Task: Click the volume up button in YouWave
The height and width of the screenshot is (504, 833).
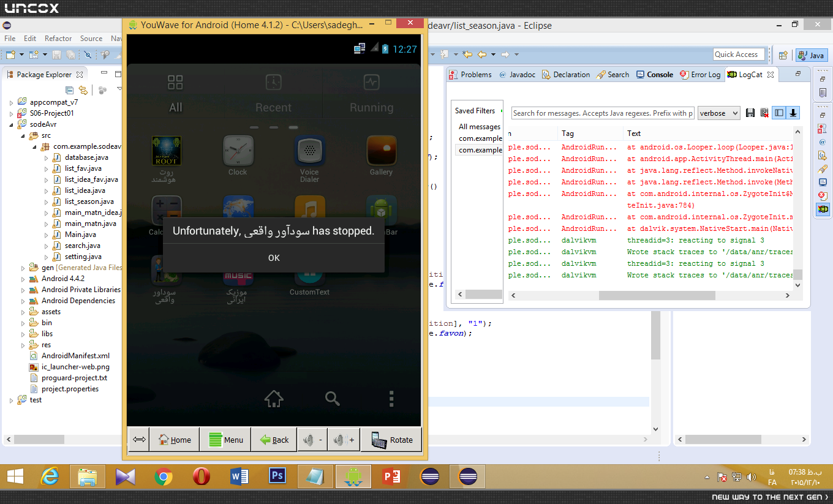Action: click(344, 440)
